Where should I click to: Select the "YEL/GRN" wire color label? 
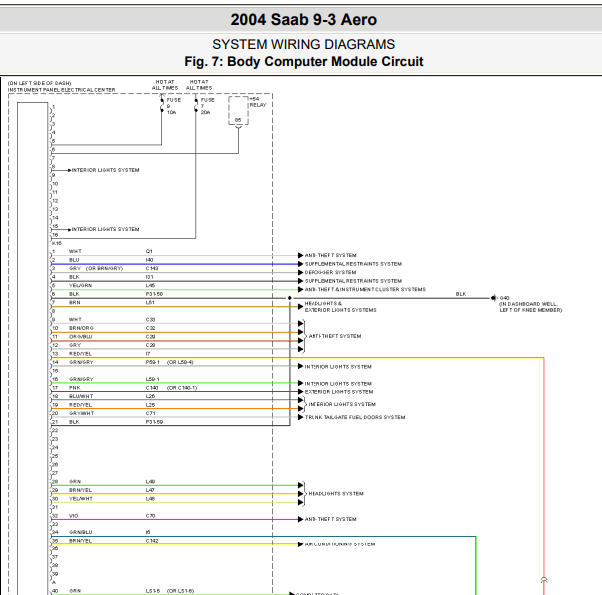80,286
